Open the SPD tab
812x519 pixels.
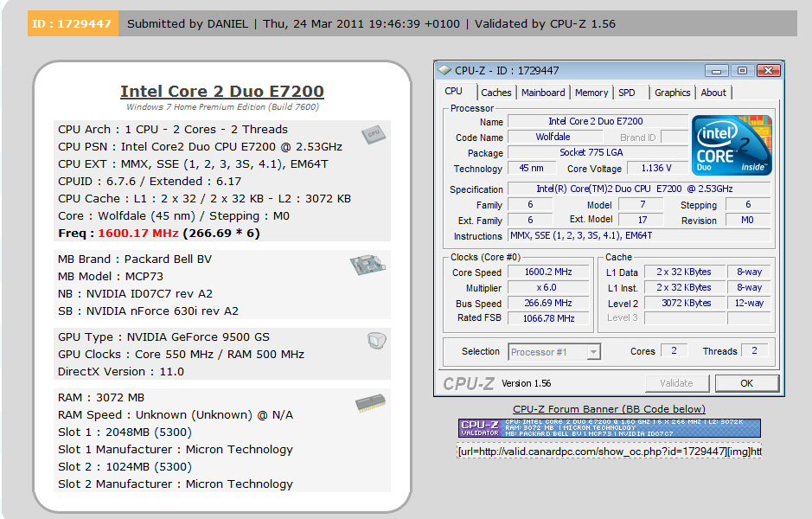[627, 93]
